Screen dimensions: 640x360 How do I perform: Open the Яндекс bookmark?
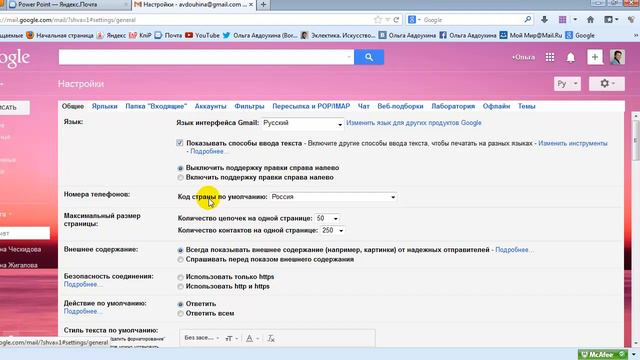111,36
